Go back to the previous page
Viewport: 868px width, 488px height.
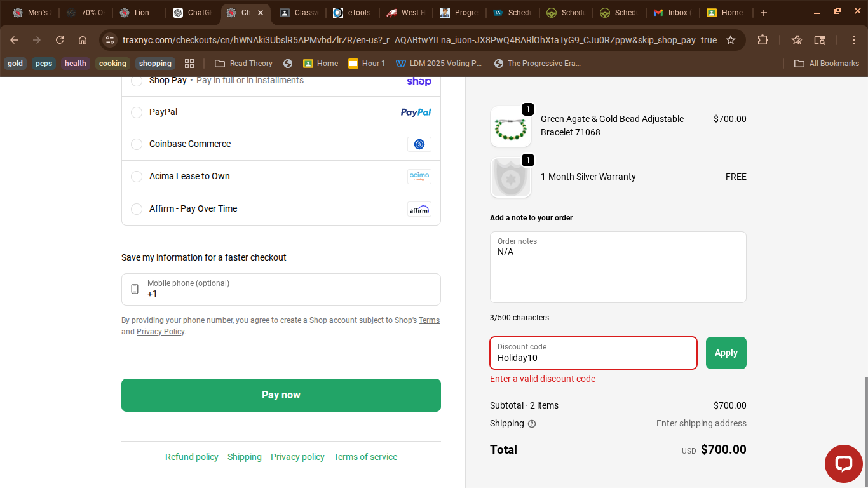14,40
